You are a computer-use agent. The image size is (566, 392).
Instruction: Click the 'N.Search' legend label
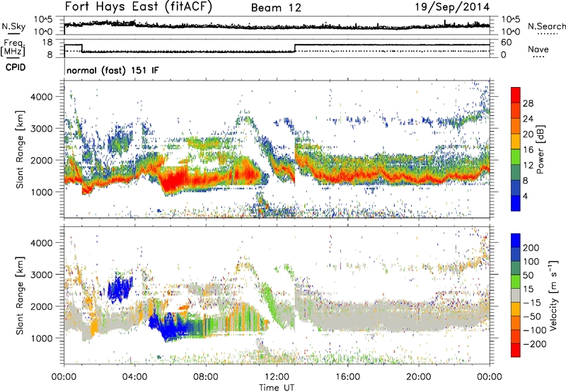coord(546,26)
